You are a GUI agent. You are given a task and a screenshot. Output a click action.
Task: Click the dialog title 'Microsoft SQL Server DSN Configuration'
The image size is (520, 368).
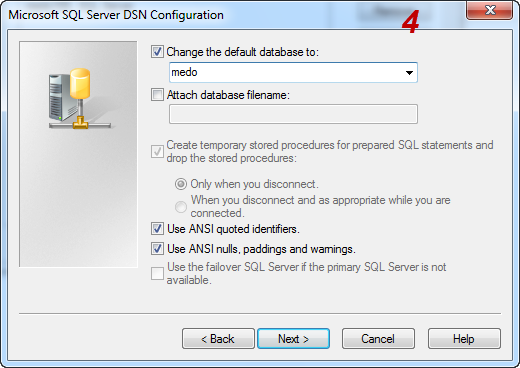pos(116,15)
